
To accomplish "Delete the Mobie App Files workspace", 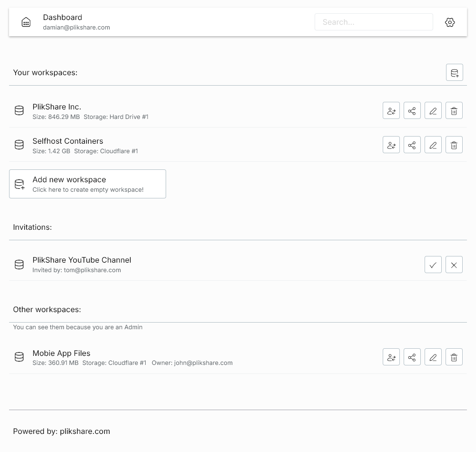I will point(454,357).
